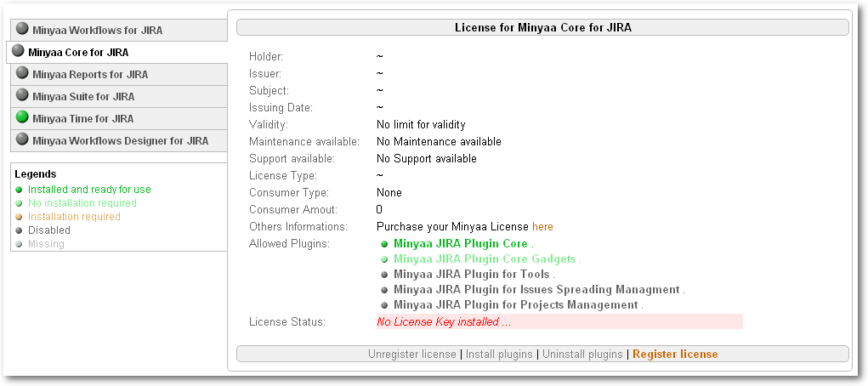This screenshot has width=868, height=386.
Task: Open the Minyaa Workflows for JIRA tab
Action: pos(119,30)
